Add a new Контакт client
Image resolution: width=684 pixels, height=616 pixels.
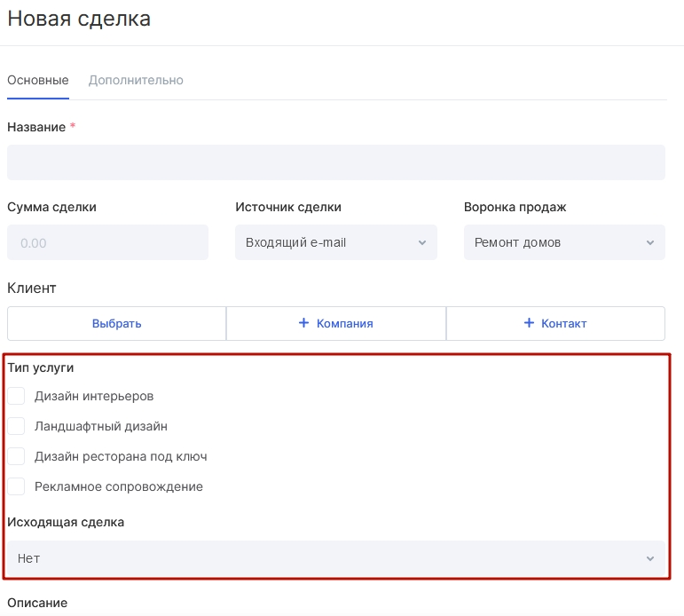pyautogui.click(x=555, y=323)
